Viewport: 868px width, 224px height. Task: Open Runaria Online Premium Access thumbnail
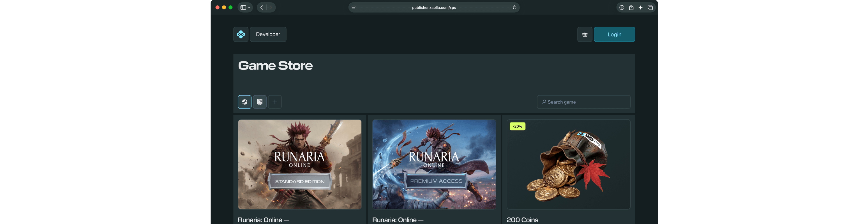(x=434, y=164)
